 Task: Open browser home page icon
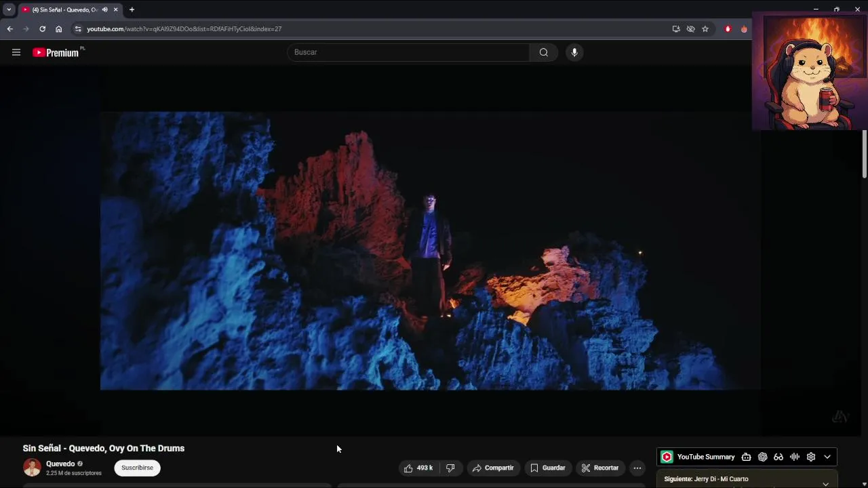tap(58, 29)
